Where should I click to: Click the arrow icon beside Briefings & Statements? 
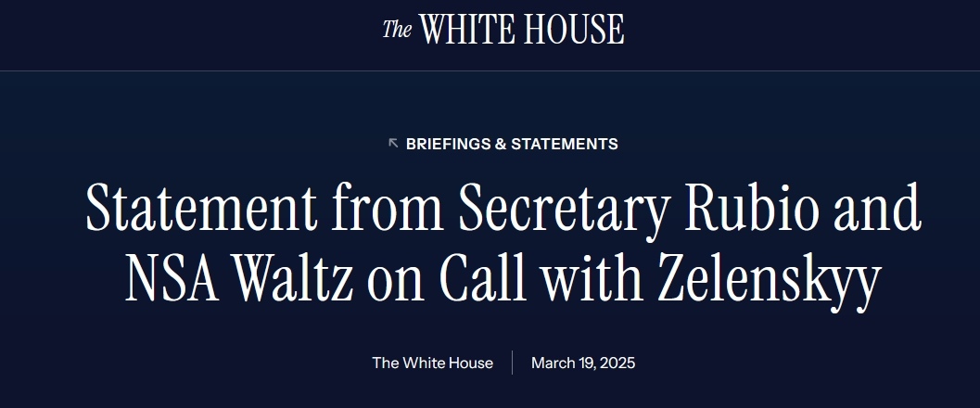pyautogui.click(x=393, y=143)
